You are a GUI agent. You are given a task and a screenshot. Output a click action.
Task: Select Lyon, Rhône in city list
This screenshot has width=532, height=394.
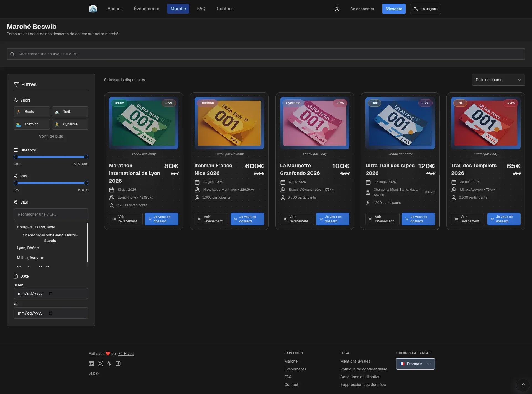[x=28, y=248]
